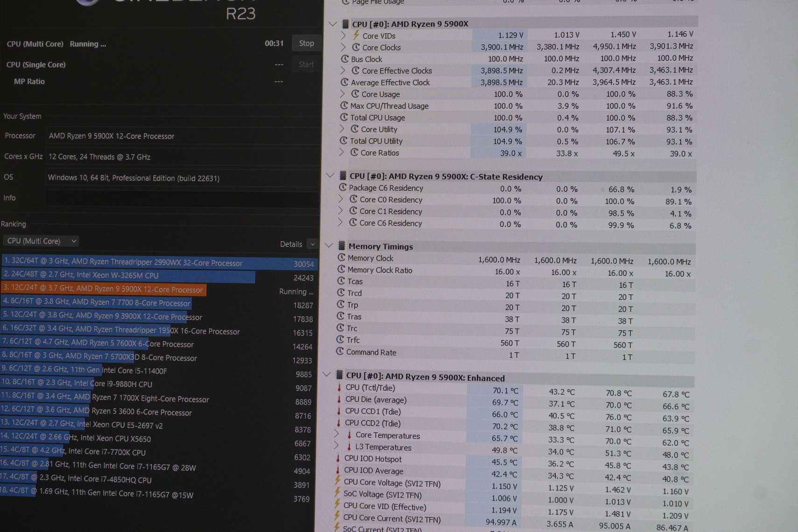Stop the running CPU Multi Core benchmark
The image size is (798, 532).
click(x=306, y=43)
